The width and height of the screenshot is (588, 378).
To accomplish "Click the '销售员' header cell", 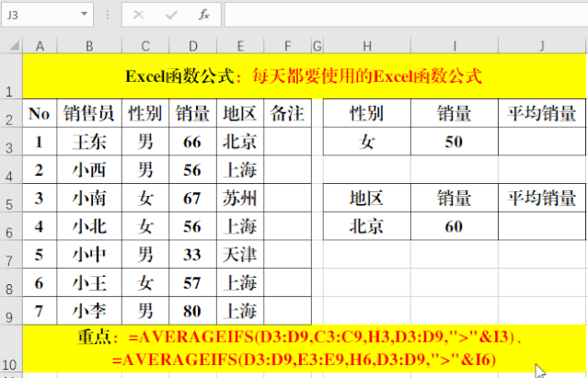I will [x=89, y=113].
